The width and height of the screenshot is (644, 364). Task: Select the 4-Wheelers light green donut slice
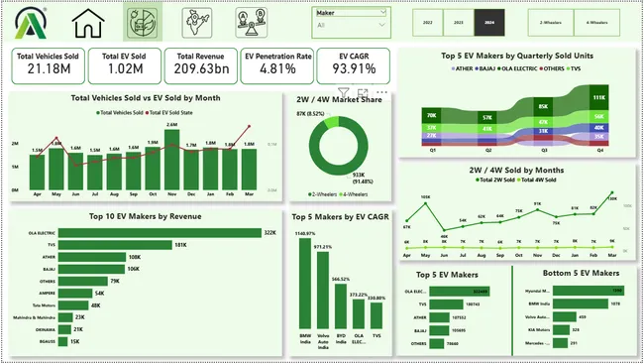pyautogui.click(x=332, y=121)
